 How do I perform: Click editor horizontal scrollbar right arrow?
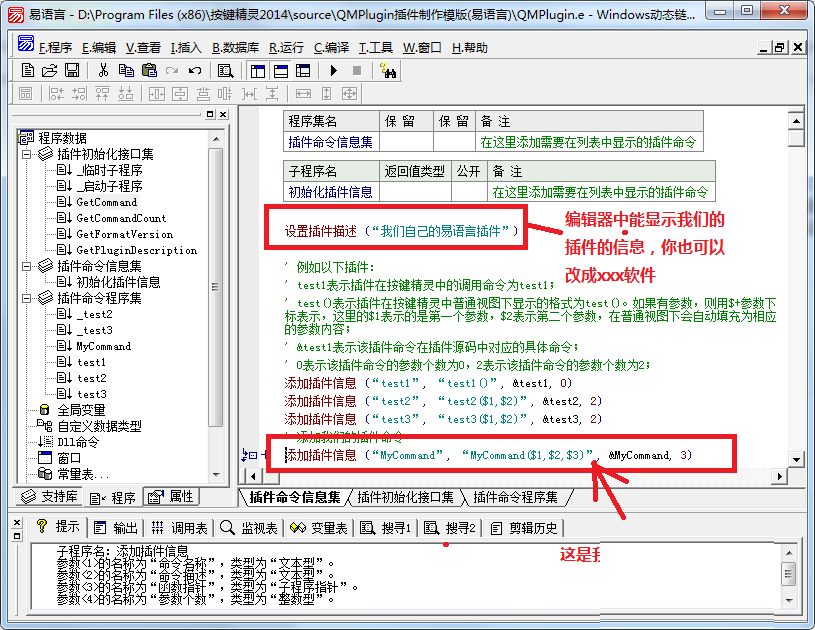(779, 476)
